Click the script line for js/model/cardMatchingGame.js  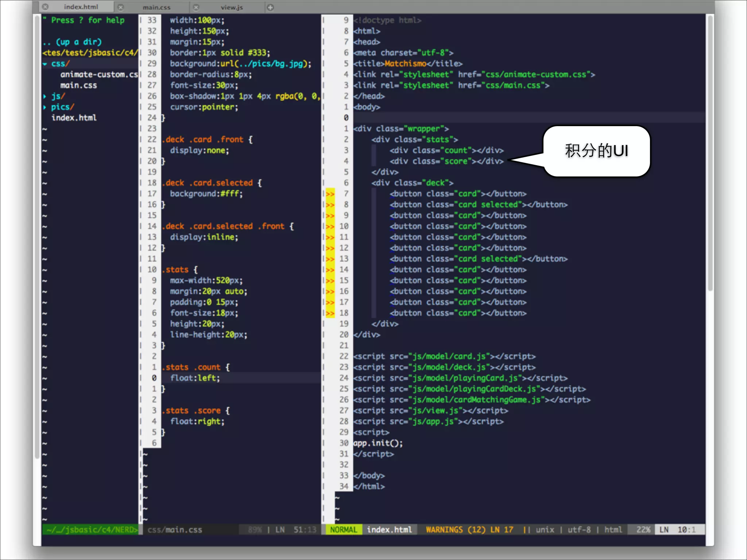tap(472, 400)
